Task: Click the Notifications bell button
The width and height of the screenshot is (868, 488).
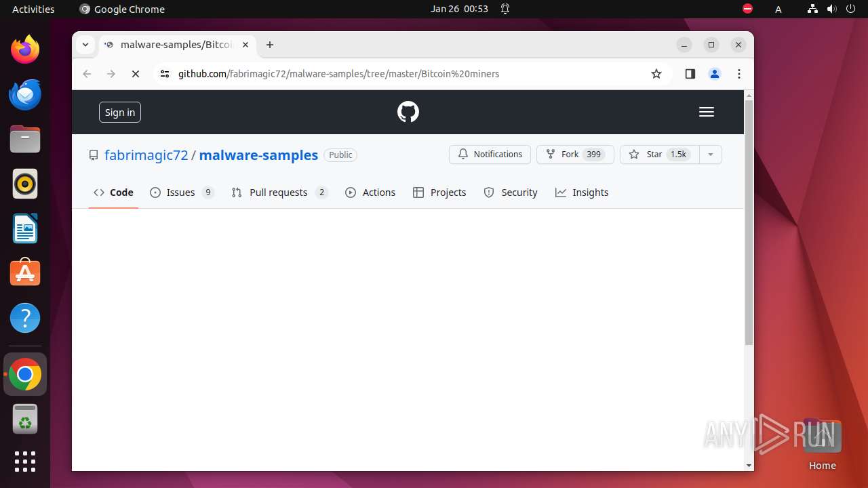Action: (490, 155)
